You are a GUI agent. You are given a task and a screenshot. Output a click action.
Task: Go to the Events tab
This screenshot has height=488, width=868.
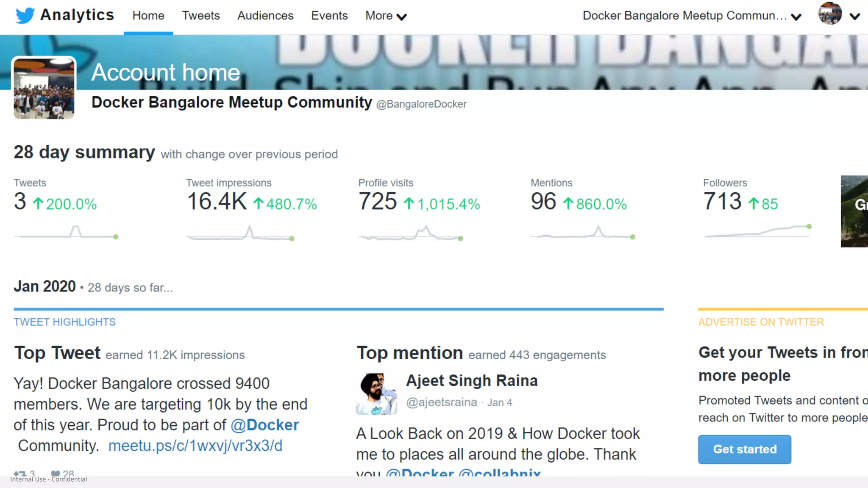[x=329, y=16]
